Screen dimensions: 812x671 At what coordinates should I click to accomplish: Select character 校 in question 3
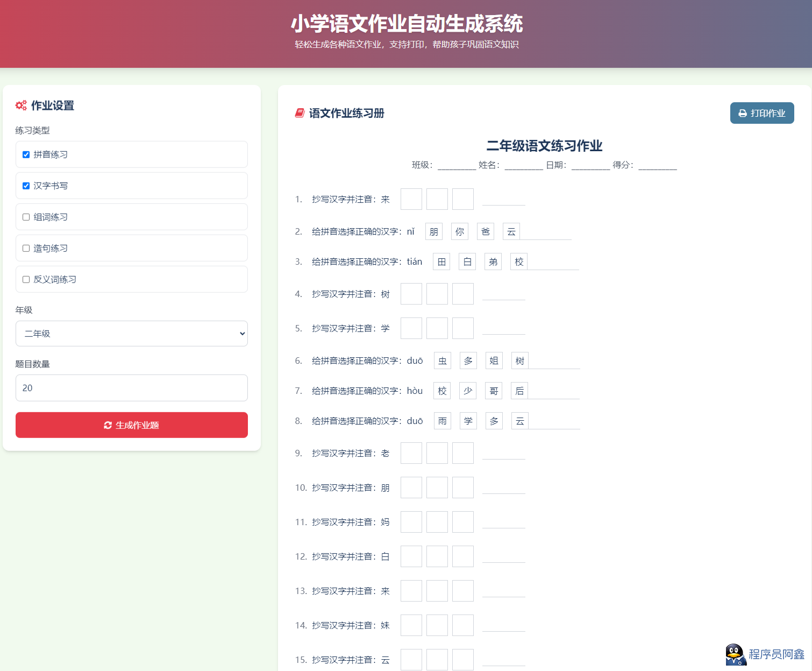click(x=519, y=262)
